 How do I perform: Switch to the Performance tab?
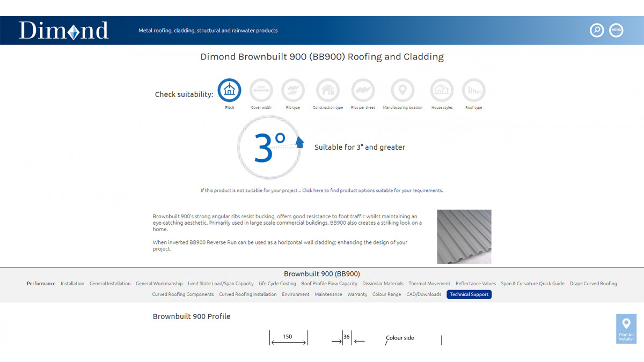41,284
